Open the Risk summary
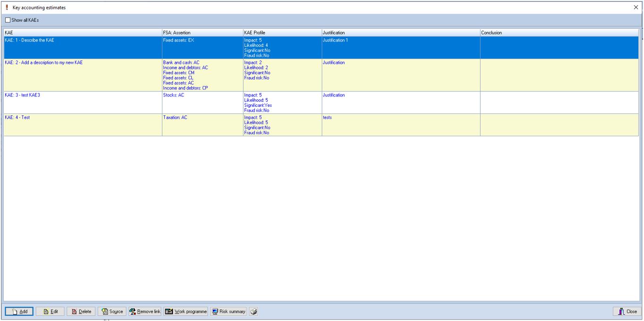The height and width of the screenshot is (321, 644). 229,312
